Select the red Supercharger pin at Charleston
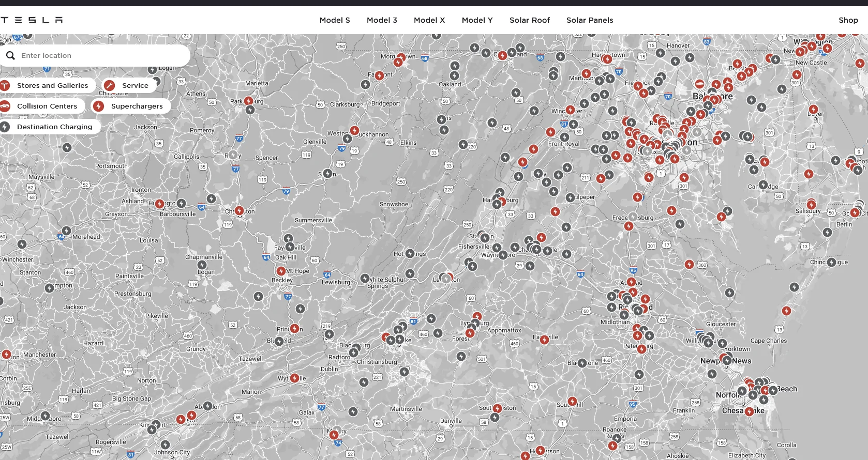 [x=239, y=210]
